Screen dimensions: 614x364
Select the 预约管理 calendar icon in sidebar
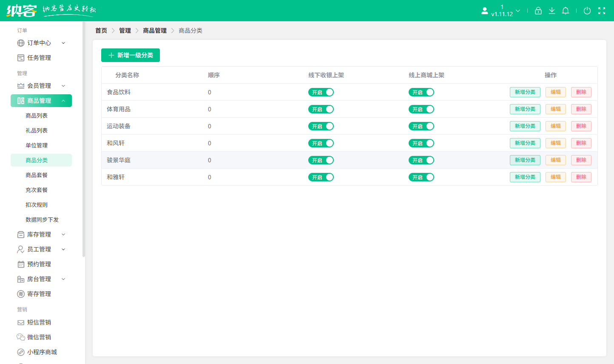pos(20,264)
